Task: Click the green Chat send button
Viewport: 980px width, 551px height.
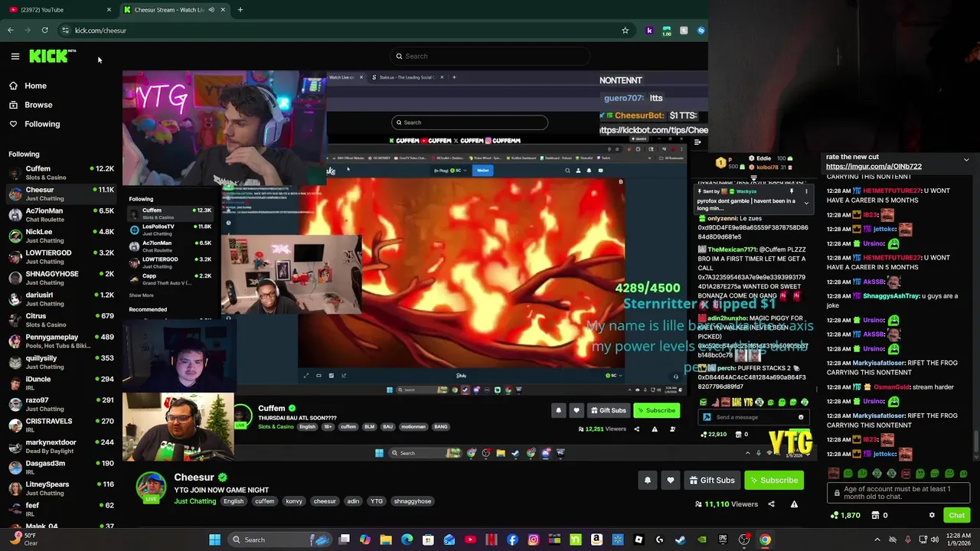Action: pos(957,515)
